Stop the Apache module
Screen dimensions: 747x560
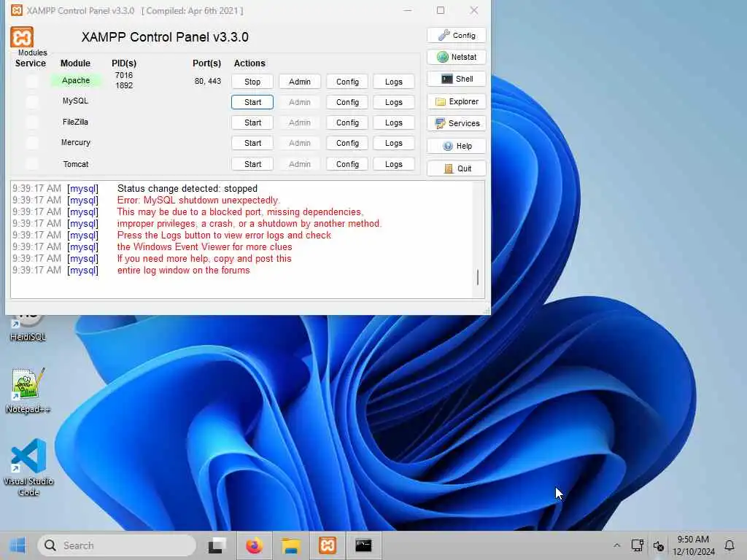[x=252, y=82]
